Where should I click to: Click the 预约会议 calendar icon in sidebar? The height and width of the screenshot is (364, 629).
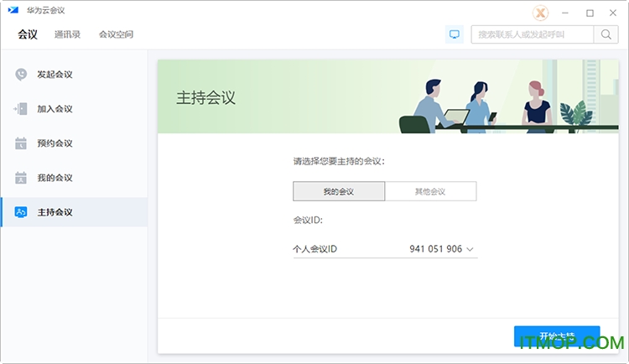(x=21, y=143)
